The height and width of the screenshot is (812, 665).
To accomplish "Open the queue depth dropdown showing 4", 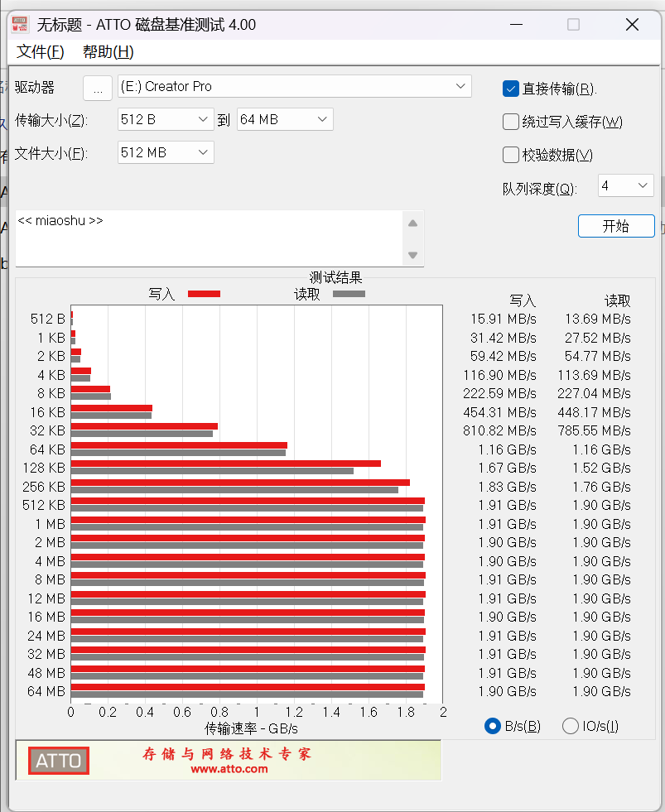I will pyautogui.click(x=625, y=185).
